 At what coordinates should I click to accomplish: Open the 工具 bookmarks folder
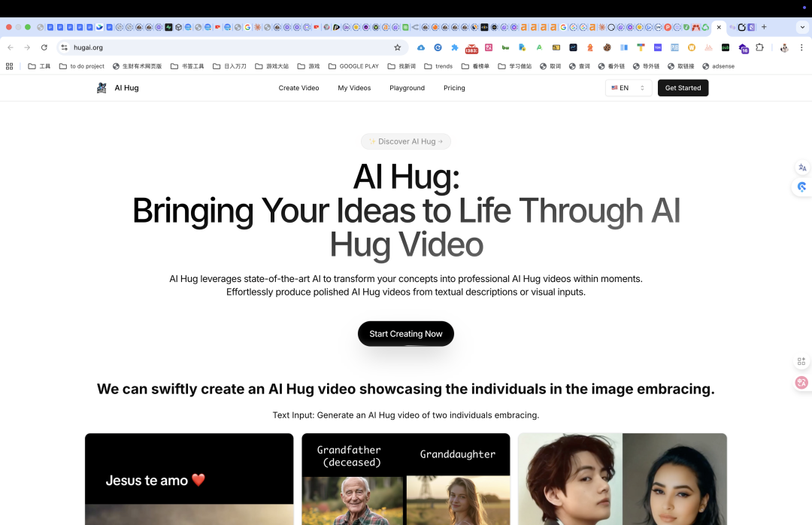tap(39, 66)
